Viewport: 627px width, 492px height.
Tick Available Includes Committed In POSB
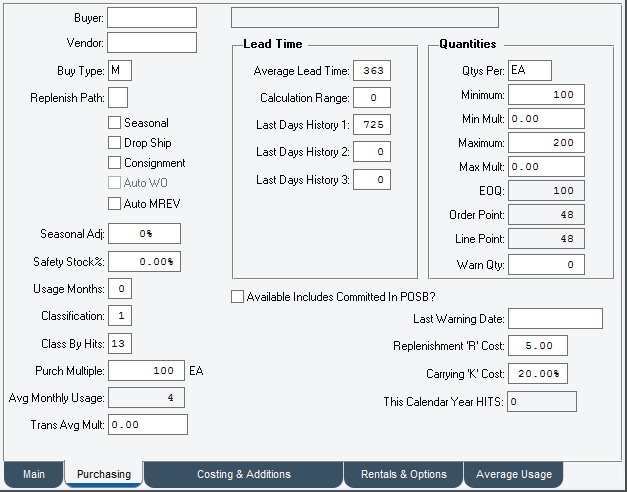[x=237, y=297]
